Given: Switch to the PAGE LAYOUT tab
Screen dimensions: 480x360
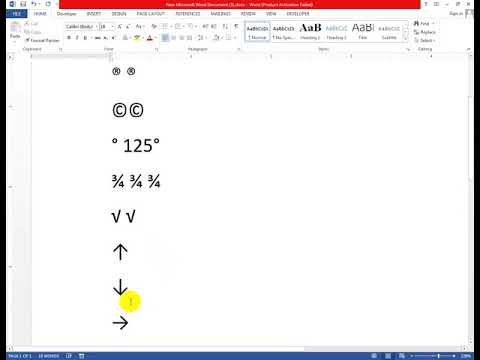Looking at the screenshot, I should coord(151,14).
